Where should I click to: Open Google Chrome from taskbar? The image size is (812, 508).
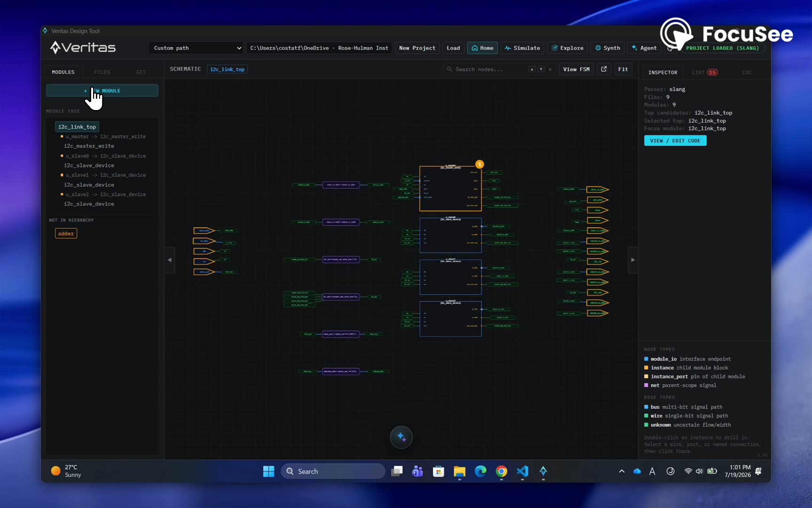[x=501, y=471]
